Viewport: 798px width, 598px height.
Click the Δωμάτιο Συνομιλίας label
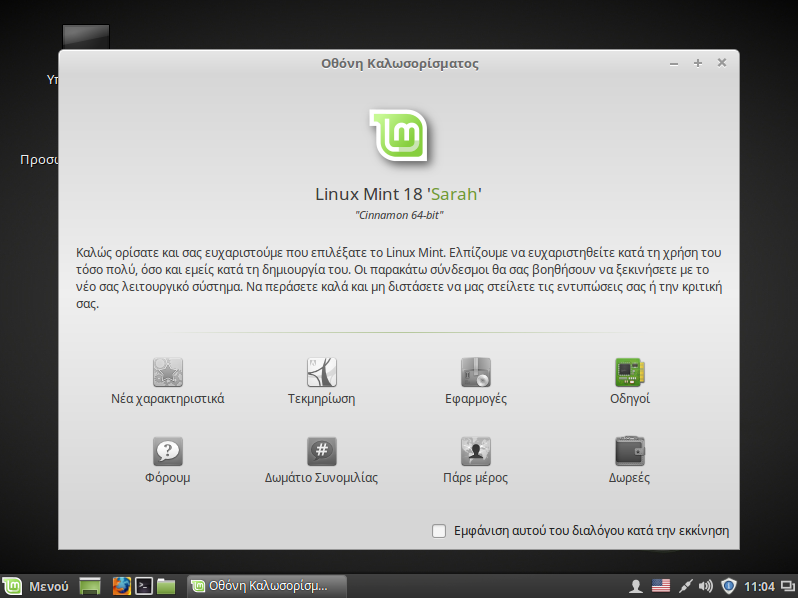[x=322, y=477]
